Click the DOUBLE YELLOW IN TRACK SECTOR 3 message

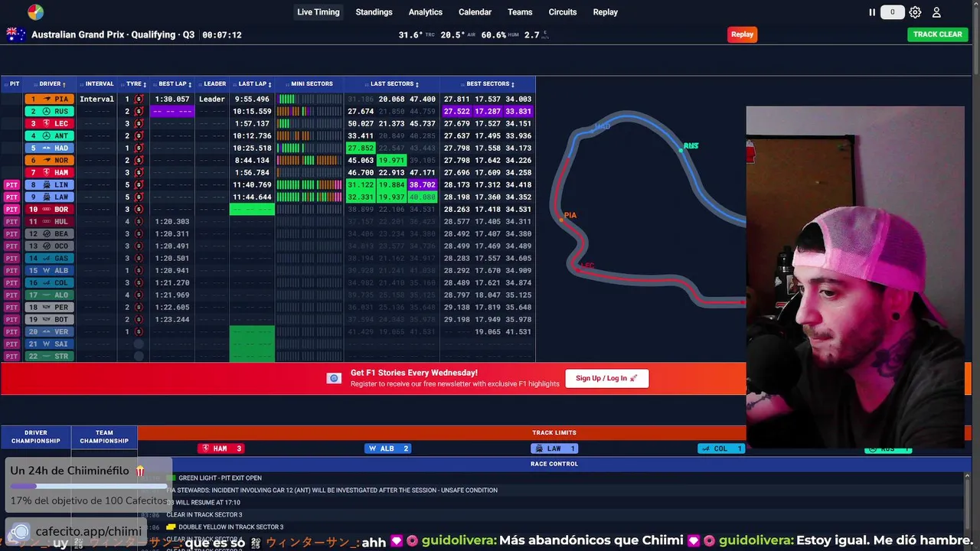(x=230, y=527)
